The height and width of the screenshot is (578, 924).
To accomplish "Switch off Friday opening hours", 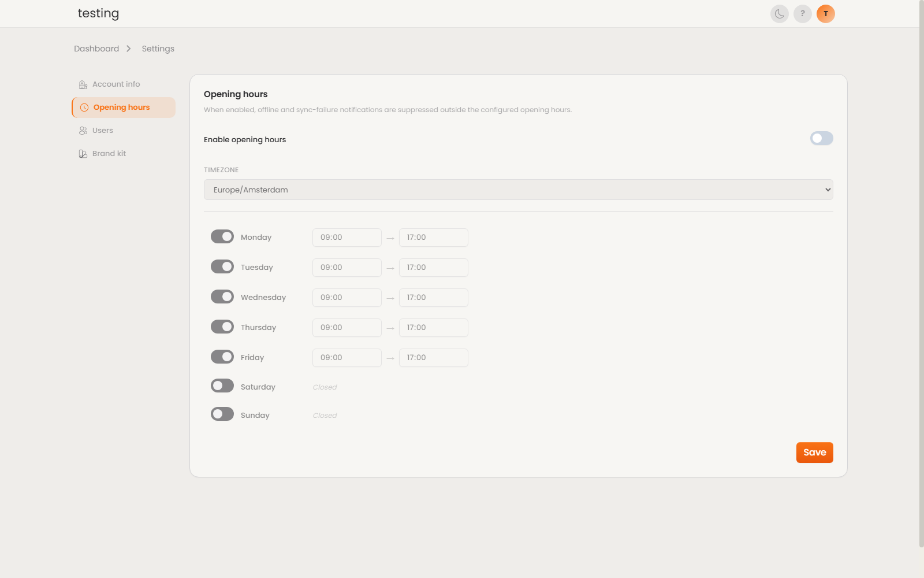I will [x=222, y=357].
